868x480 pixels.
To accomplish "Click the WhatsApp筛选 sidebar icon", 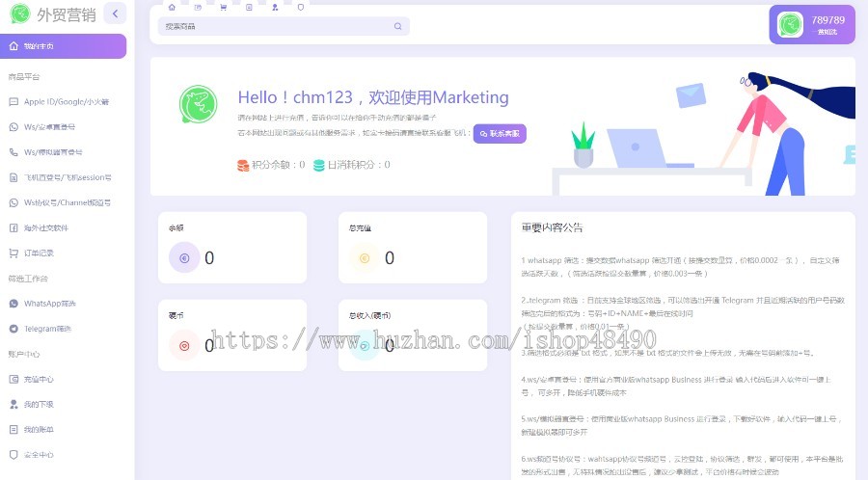I will point(14,304).
